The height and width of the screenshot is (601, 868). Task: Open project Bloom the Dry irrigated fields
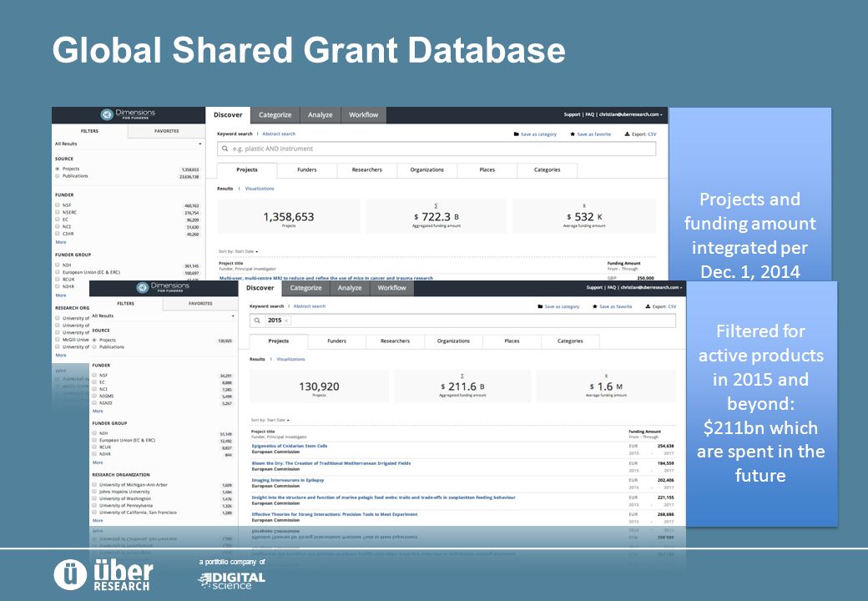[x=331, y=463]
